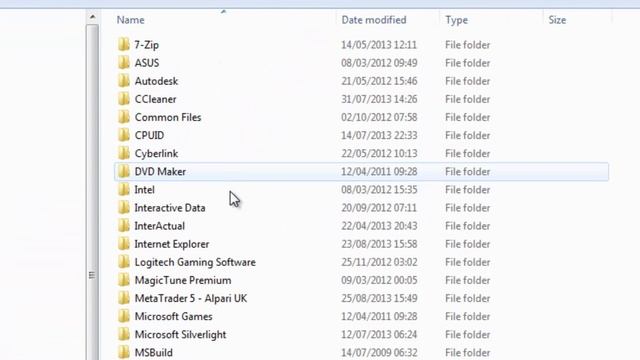Click the CPUID folder icon

(x=124, y=135)
